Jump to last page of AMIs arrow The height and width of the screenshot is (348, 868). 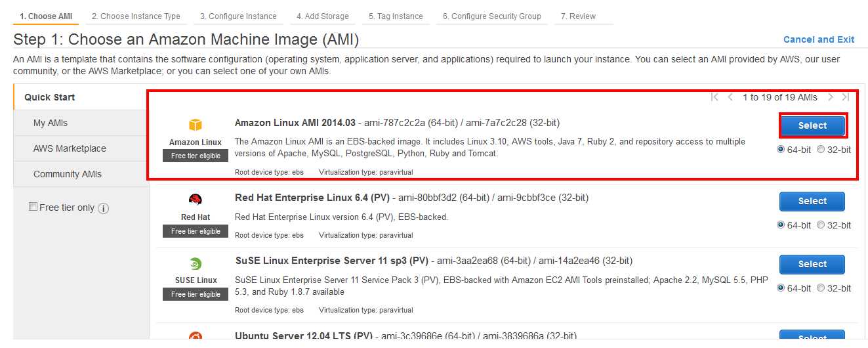tap(846, 97)
